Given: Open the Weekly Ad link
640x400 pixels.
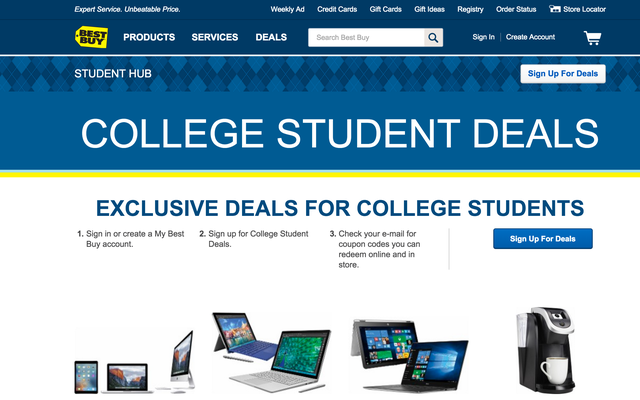Looking at the screenshot, I should [x=287, y=9].
